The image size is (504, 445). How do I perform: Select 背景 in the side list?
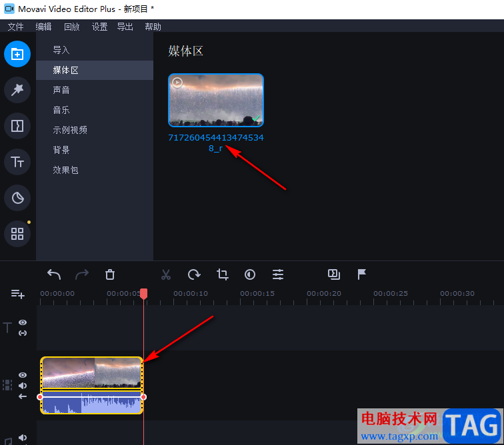coord(95,150)
